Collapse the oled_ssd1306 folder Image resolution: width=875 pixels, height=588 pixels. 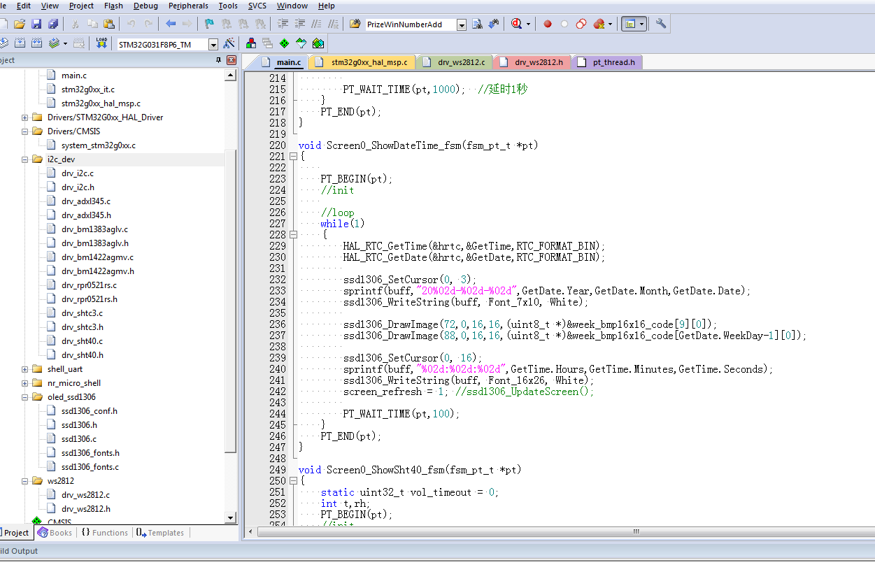coord(25,397)
